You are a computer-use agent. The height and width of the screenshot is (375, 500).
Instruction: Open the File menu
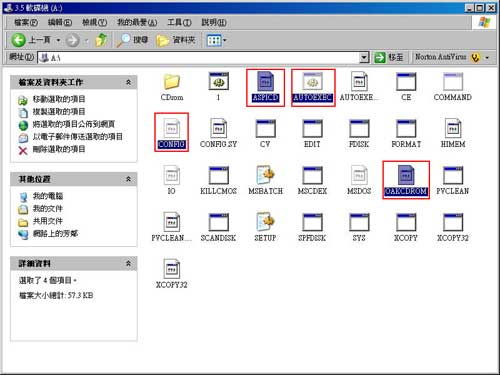(x=26, y=22)
